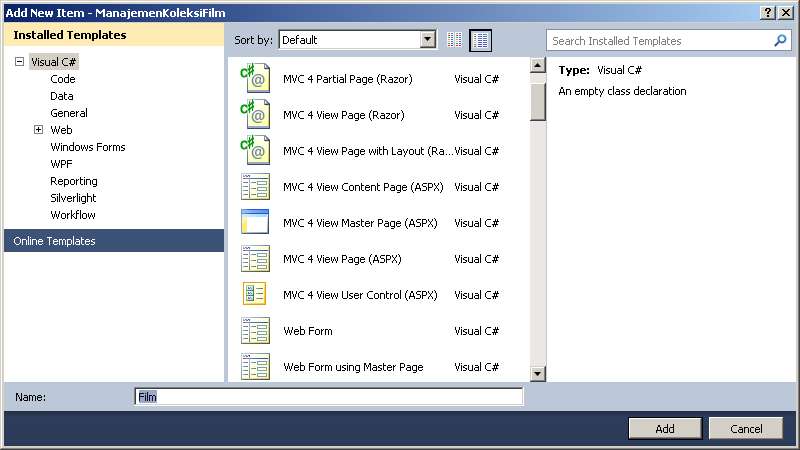Open the Sort by dropdown

[428, 40]
